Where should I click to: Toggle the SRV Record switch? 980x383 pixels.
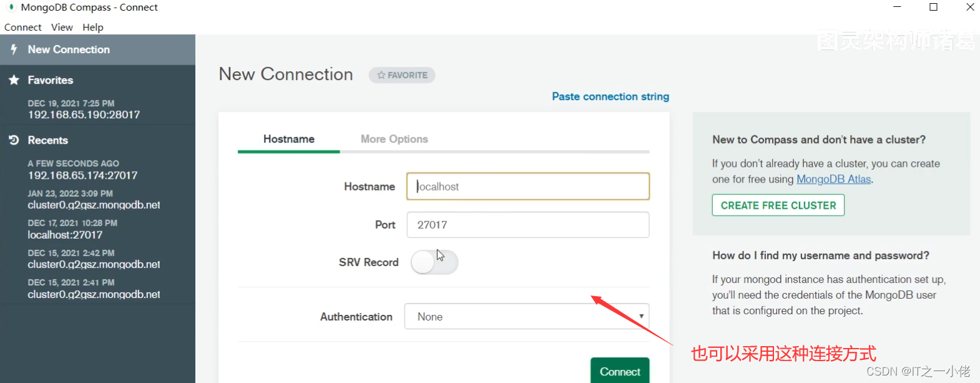tap(434, 262)
